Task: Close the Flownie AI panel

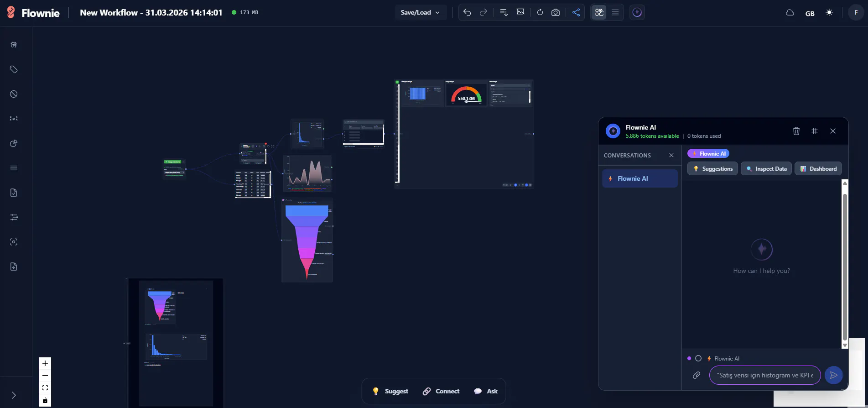Action: click(x=833, y=131)
